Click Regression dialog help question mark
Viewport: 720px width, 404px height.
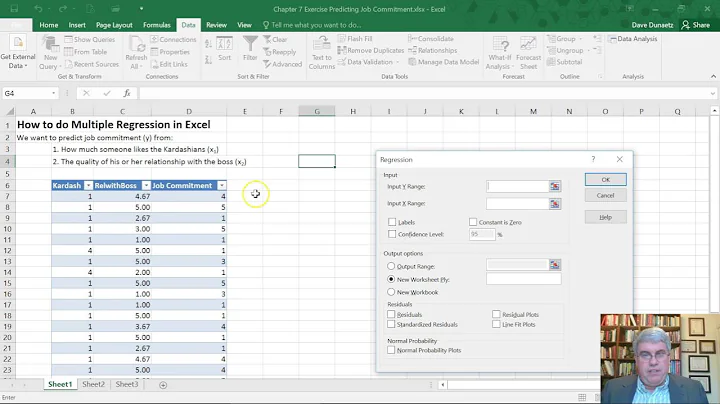pyautogui.click(x=593, y=159)
